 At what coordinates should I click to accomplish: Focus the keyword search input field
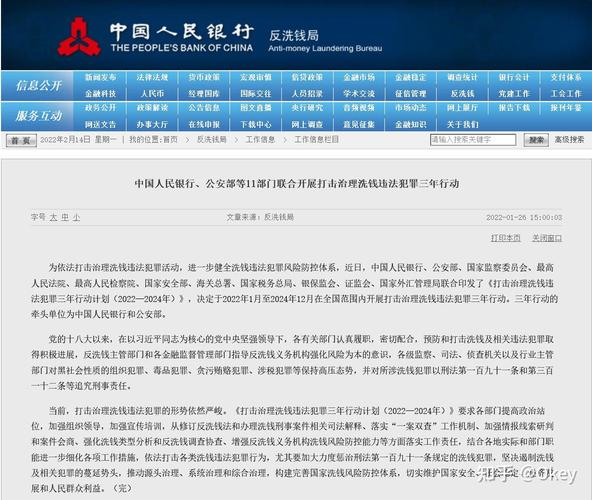click(473, 140)
